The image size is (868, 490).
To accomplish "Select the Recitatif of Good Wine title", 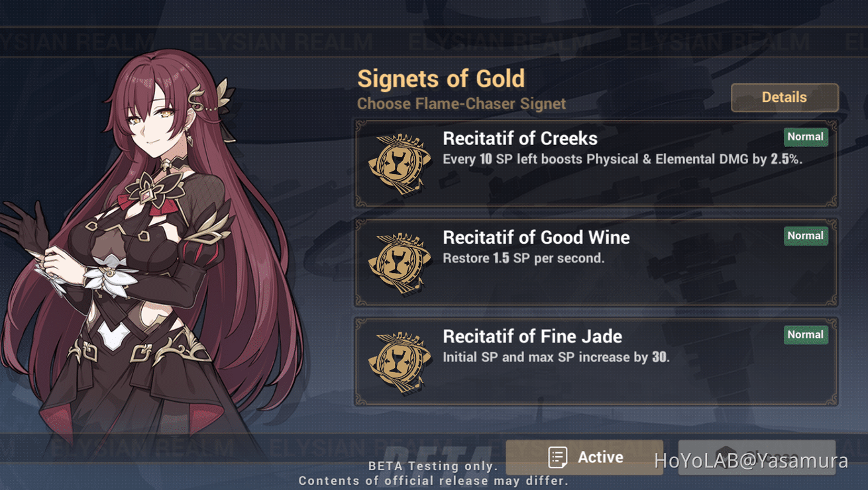I will tap(536, 237).
